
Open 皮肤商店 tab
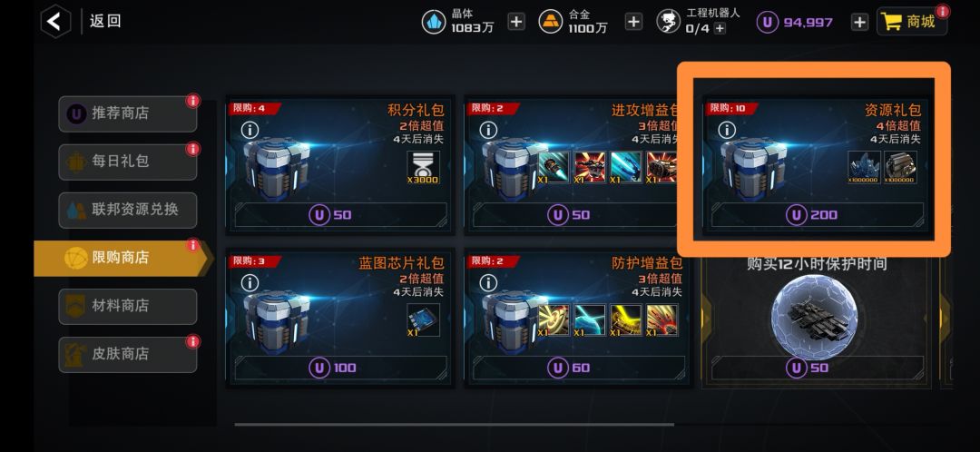click(128, 354)
